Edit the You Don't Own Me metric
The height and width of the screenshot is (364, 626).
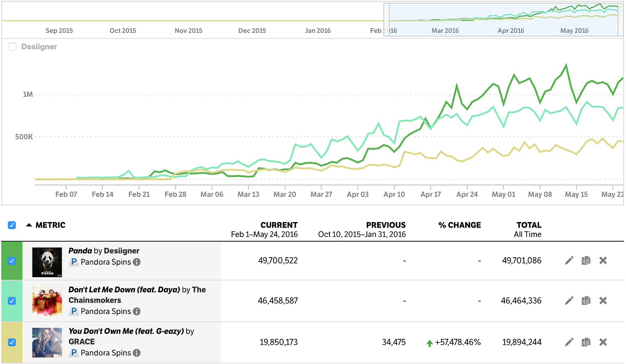569,342
